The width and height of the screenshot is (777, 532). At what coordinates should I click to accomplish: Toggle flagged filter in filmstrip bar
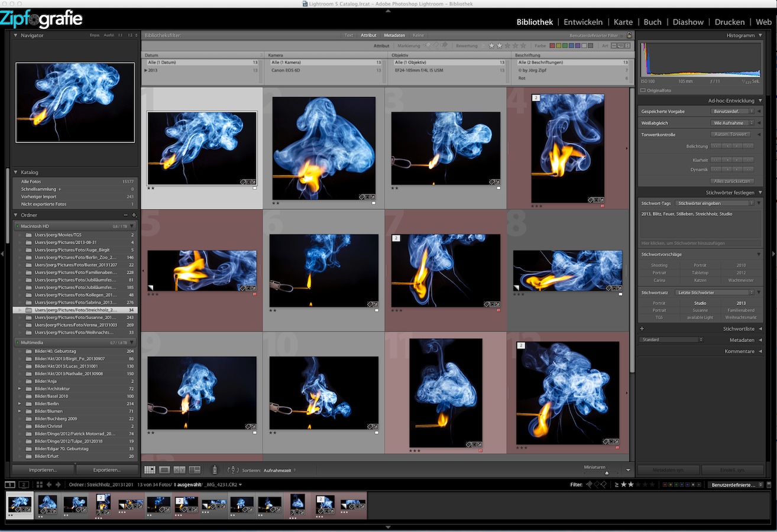[589, 485]
